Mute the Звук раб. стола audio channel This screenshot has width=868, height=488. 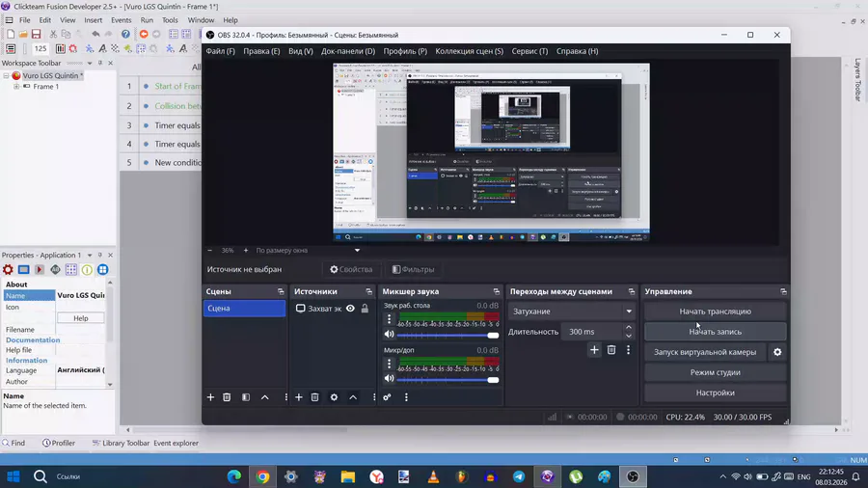(390, 335)
